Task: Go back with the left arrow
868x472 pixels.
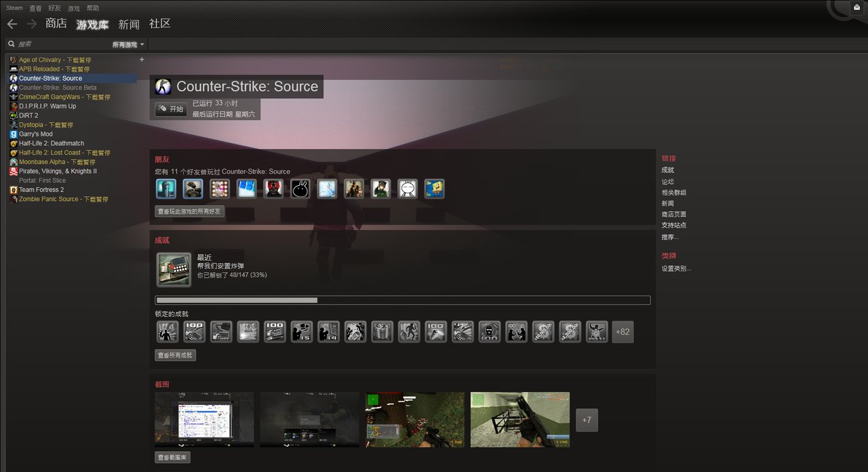Action: [x=12, y=24]
